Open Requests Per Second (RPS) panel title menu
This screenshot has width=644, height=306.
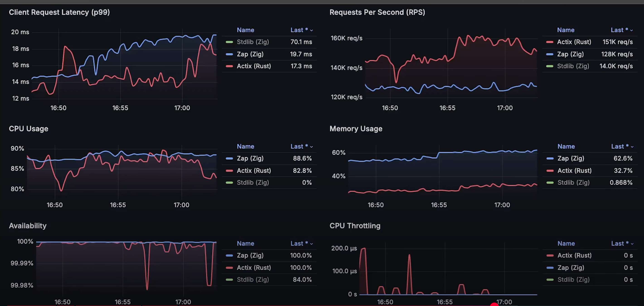tap(377, 12)
